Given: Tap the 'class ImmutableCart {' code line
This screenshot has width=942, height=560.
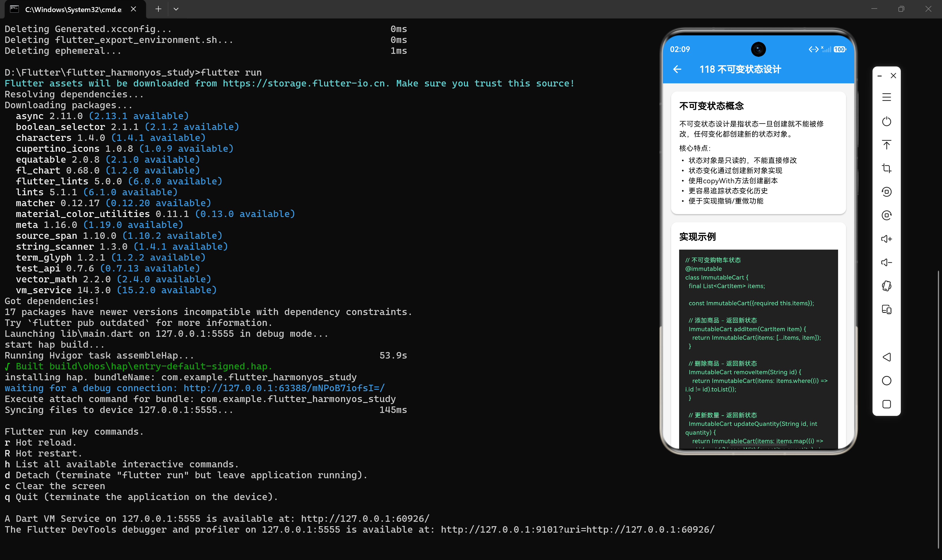Looking at the screenshot, I should click(717, 277).
